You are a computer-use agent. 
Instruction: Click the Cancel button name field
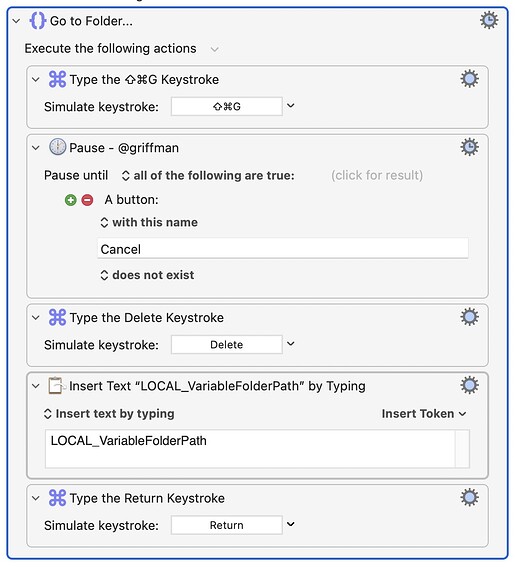click(x=283, y=248)
